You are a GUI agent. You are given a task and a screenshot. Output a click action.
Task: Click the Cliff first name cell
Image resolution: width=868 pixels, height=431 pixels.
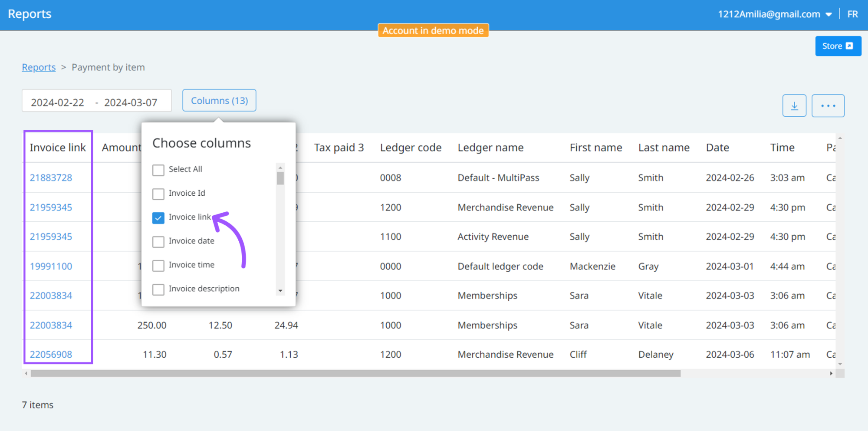(578, 354)
